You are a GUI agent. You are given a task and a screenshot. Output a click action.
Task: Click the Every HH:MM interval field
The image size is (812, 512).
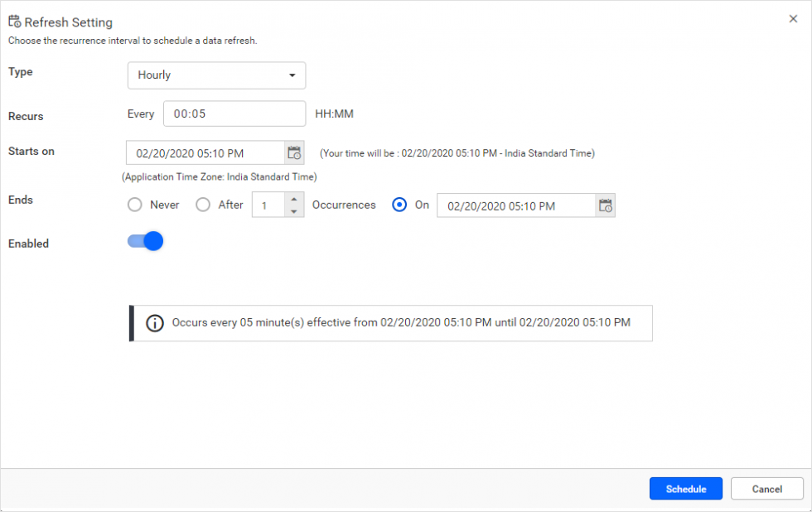234,114
